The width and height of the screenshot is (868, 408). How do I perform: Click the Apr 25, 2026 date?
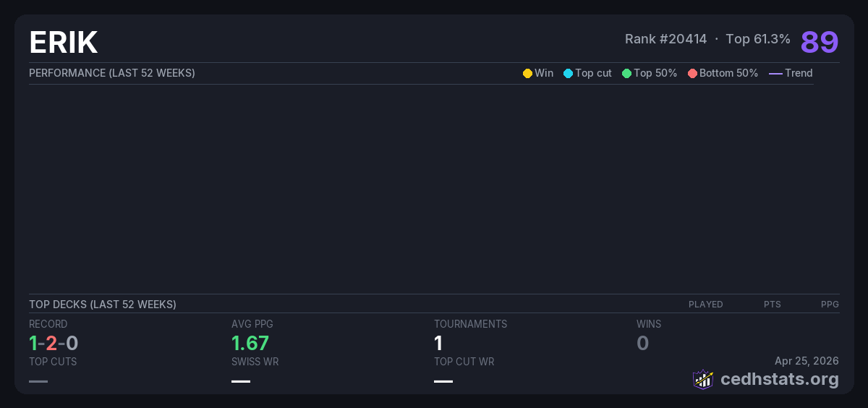pyautogui.click(x=806, y=361)
